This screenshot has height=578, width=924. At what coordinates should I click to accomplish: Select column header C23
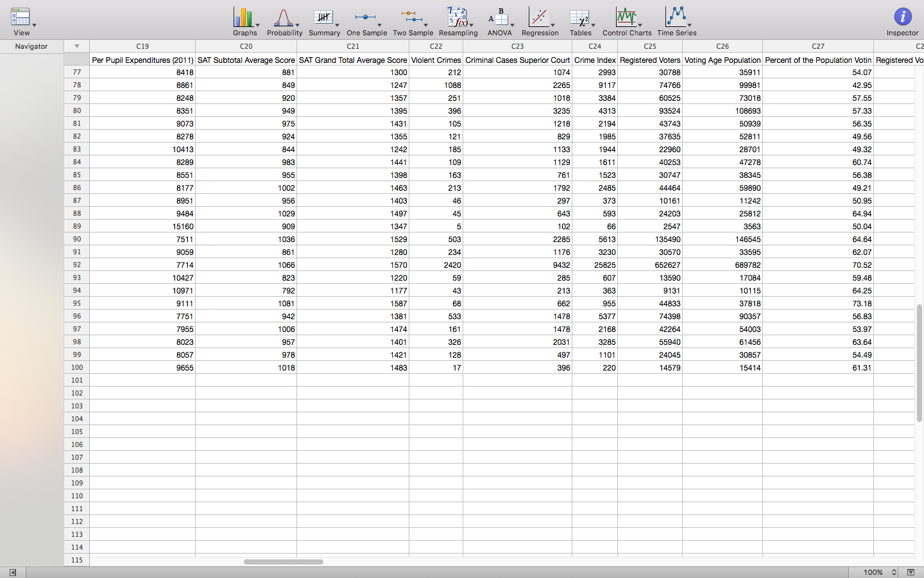[x=517, y=46]
